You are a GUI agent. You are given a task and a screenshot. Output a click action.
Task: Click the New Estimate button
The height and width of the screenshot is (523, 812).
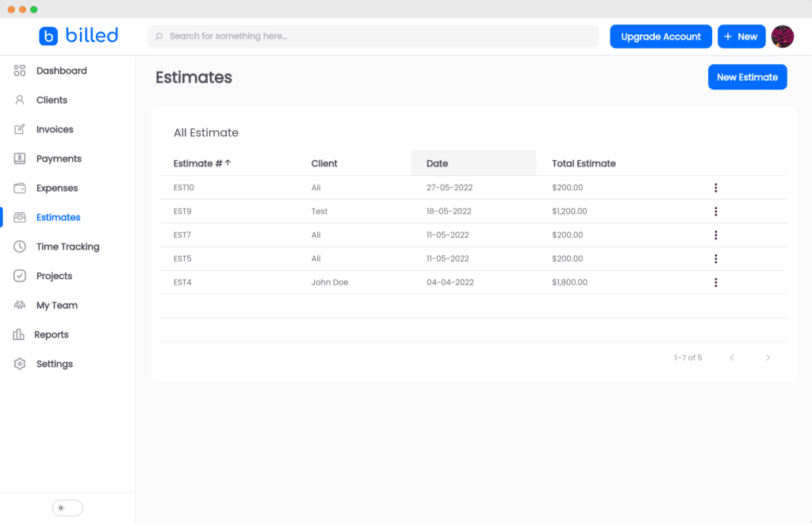747,77
